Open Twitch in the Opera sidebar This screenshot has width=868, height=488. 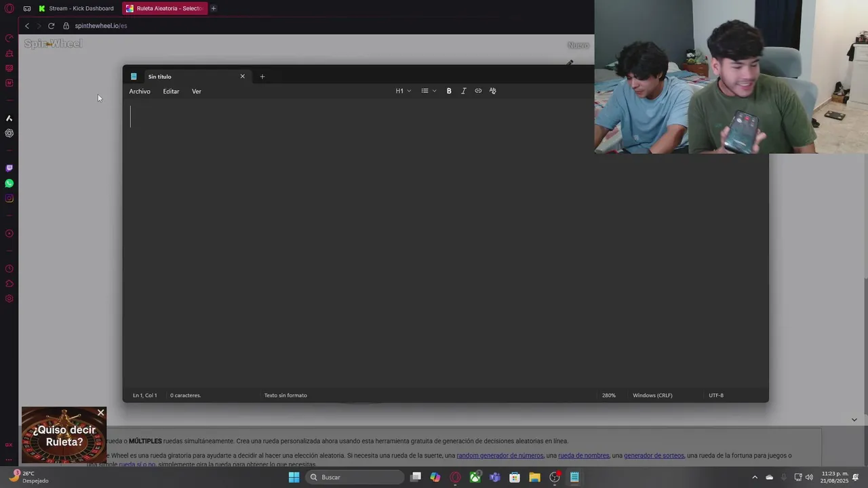(x=9, y=168)
